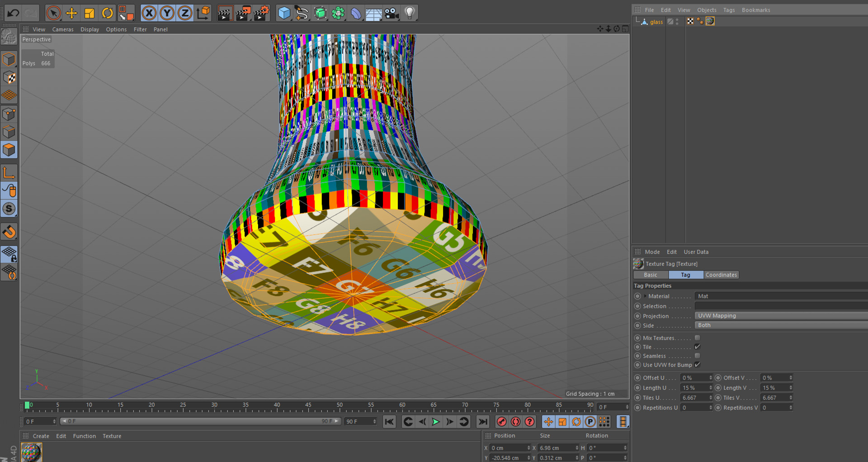Click the timeline preview range slider
The height and width of the screenshot is (462, 868).
click(x=200, y=421)
